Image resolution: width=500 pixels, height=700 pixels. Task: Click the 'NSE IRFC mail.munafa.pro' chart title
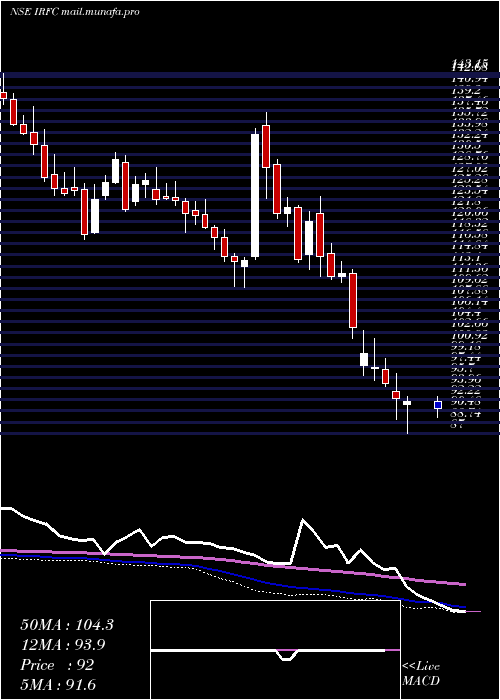click(x=74, y=12)
